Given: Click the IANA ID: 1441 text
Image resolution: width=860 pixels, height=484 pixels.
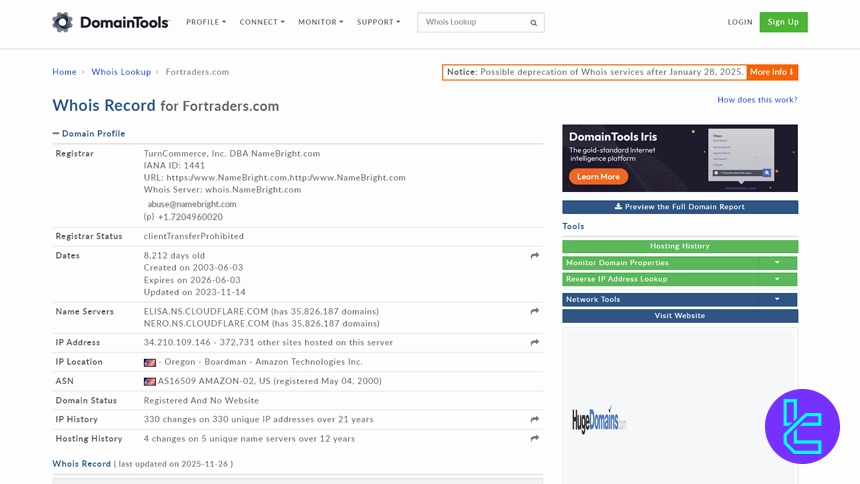Looking at the screenshot, I should (174, 166).
